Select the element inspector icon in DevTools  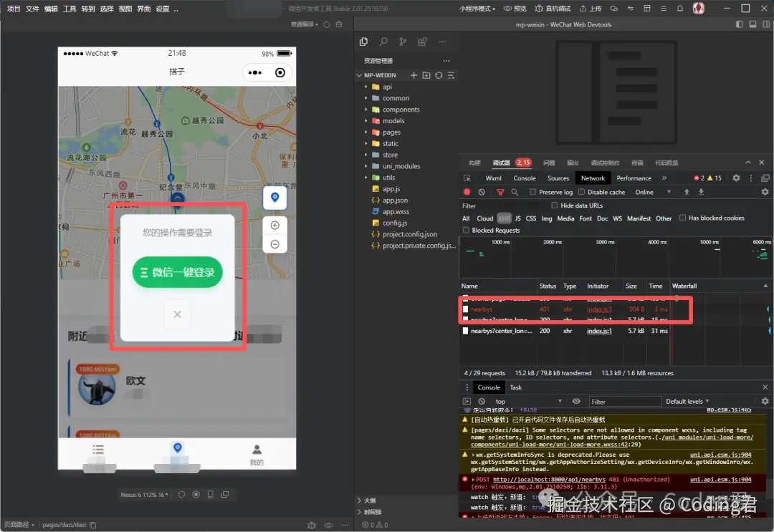click(x=467, y=178)
